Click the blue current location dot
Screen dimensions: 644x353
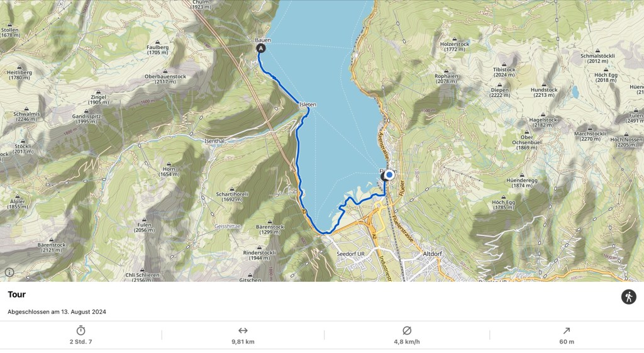389,175
